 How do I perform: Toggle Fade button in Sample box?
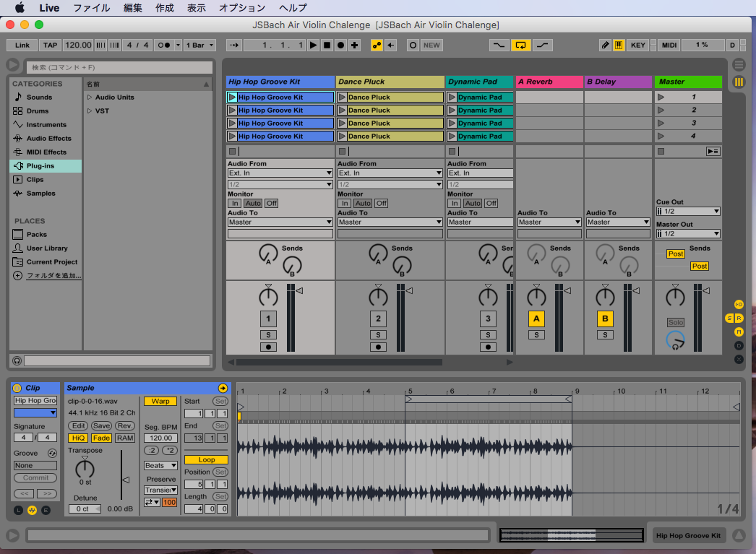click(x=101, y=438)
